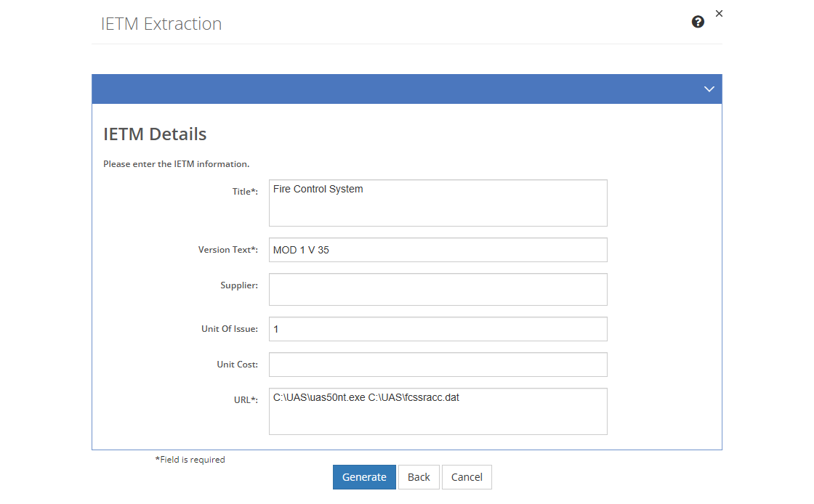The height and width of the screenshot is (504, 814).
Task: Click the IETM Extraction heading
Action: [x=161, y=23]
